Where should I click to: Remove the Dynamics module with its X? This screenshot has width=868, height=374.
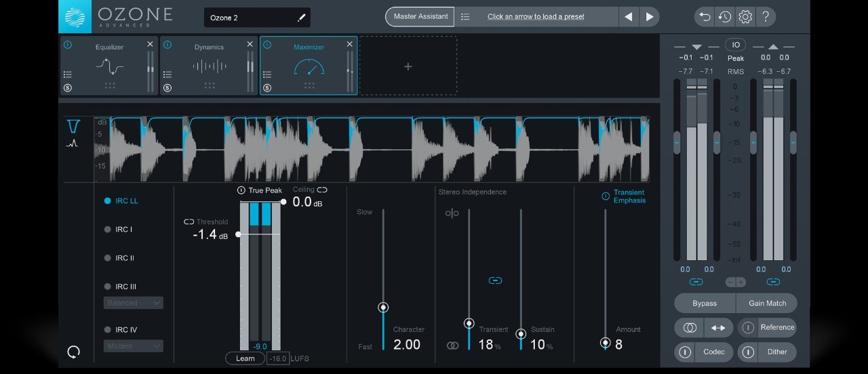point(250,44)
